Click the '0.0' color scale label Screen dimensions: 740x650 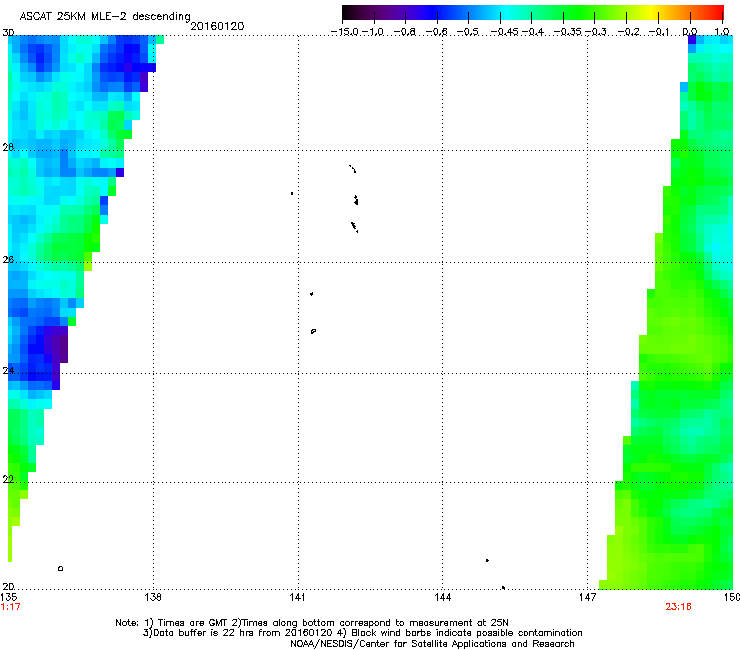pyautogui.click(x=690, y=32)
